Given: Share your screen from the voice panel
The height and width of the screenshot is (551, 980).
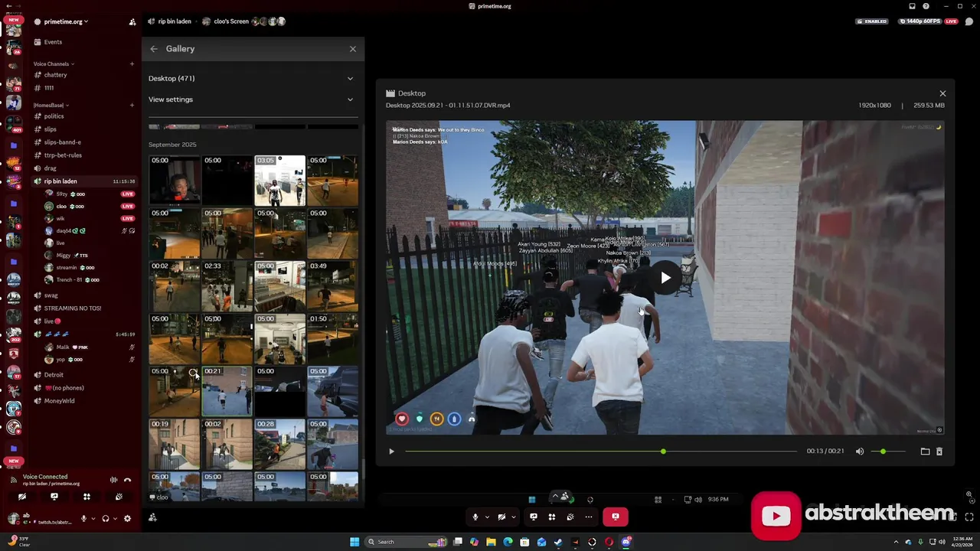Looking at the screenshot, I should [54, 497].
